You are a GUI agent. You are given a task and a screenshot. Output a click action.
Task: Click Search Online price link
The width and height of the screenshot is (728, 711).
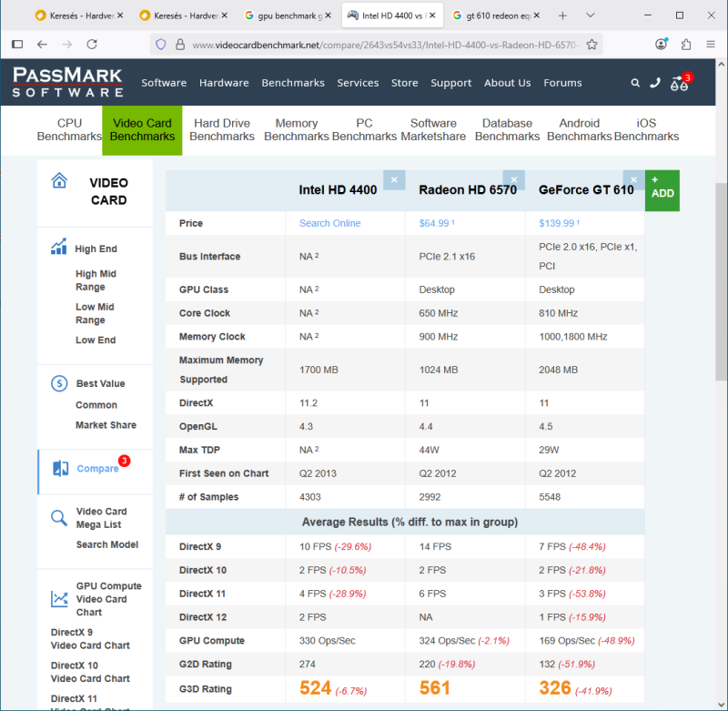click(x=330, y=223)
